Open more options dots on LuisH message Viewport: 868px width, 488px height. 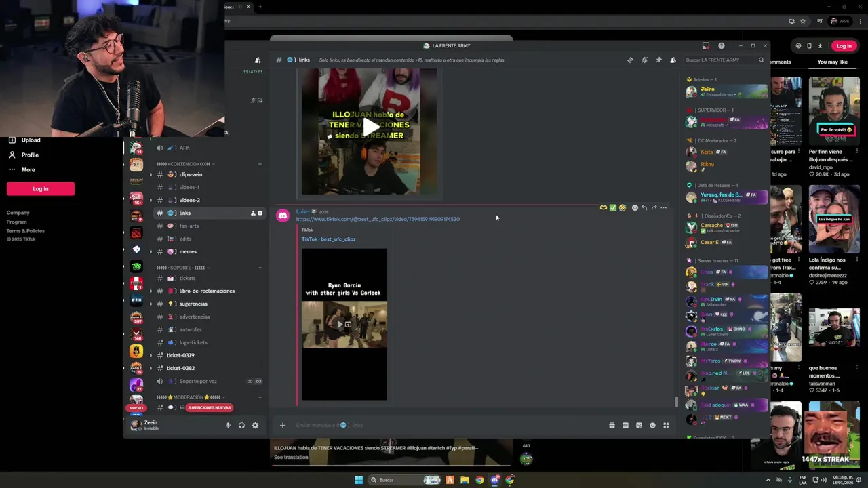pos(663,207)
